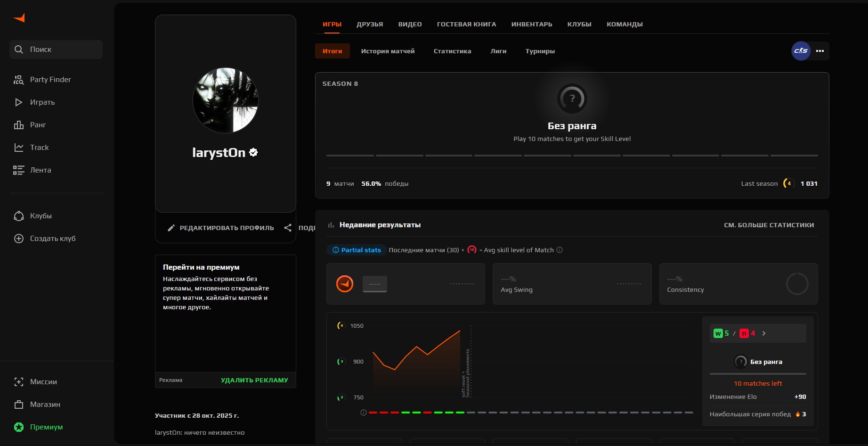Click the info icon left of the match streak bars

(364, 413)
